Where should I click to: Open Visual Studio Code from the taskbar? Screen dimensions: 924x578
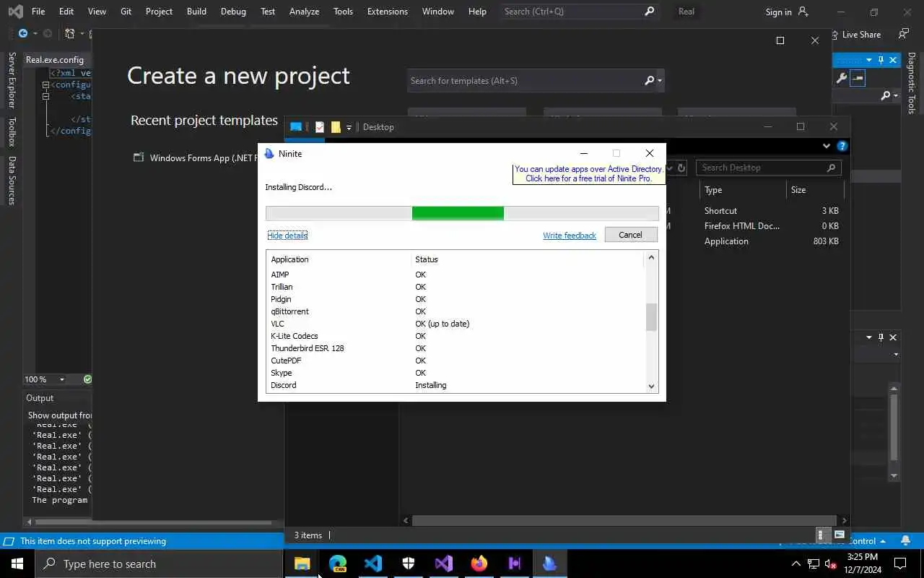click(x=373, y=564)
